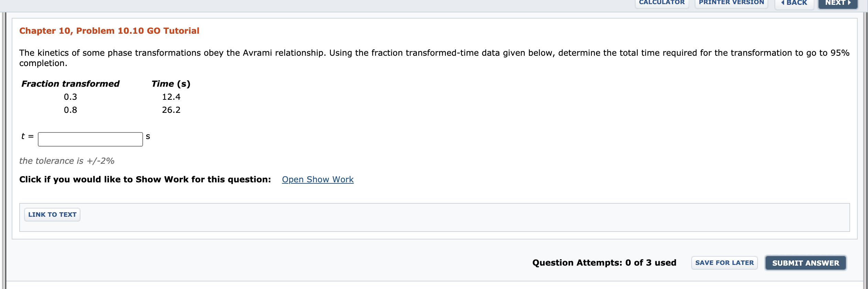The height and width of the screenshot is (289, 868).
Task: Open the Show Work link
Action: point(317,180)
